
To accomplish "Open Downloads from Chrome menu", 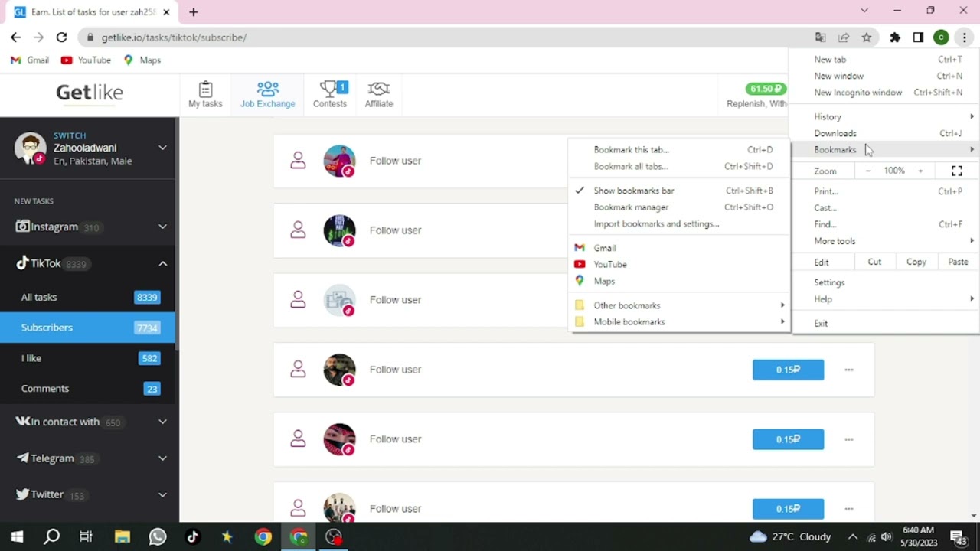I will coord(886,133).
